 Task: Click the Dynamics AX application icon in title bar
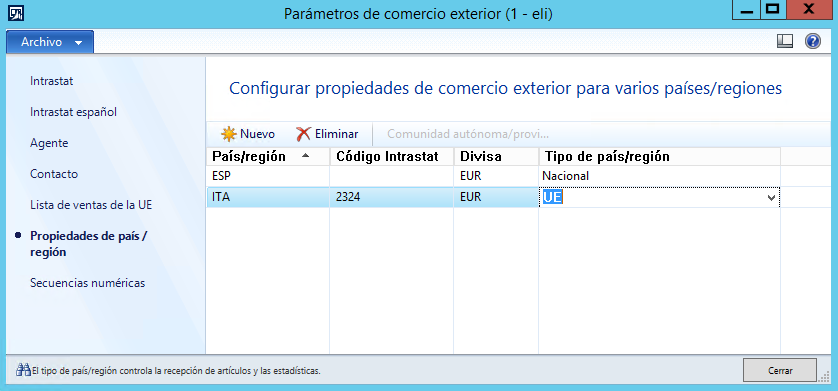click(17, 12)
